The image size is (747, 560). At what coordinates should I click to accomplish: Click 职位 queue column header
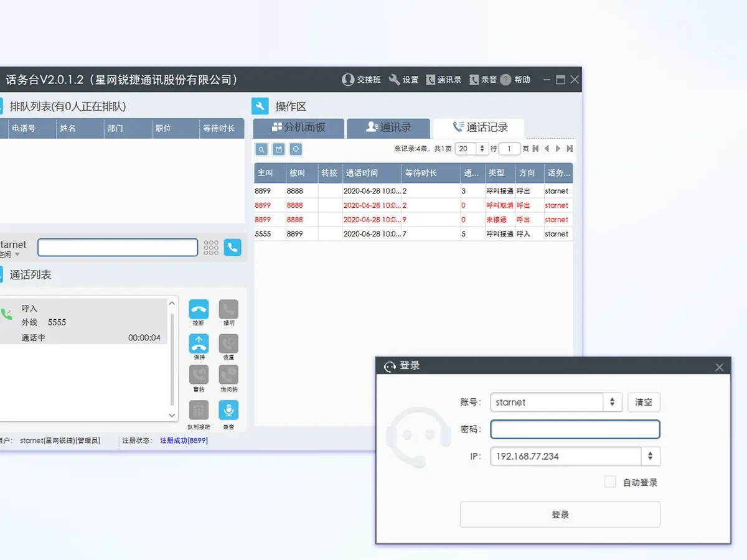(x=176, y=128)
